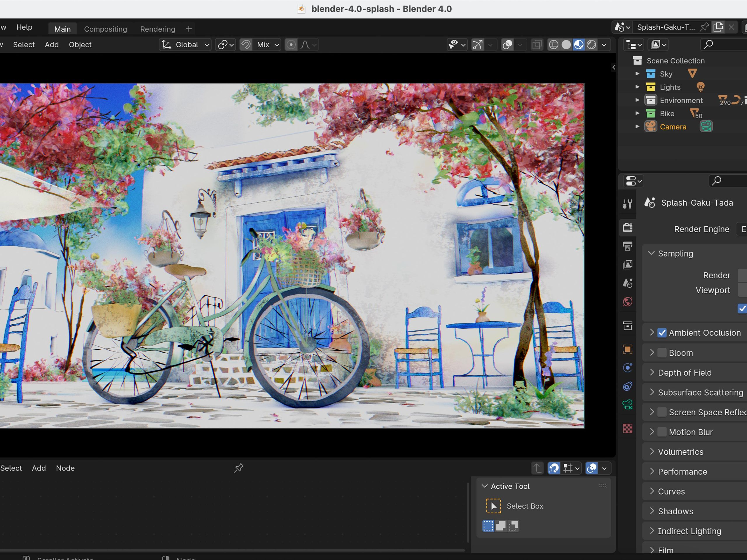The height and width of the screenshot is (560, 747).
Task: Select rendered viewport shading mode
Action: (591, 45)
